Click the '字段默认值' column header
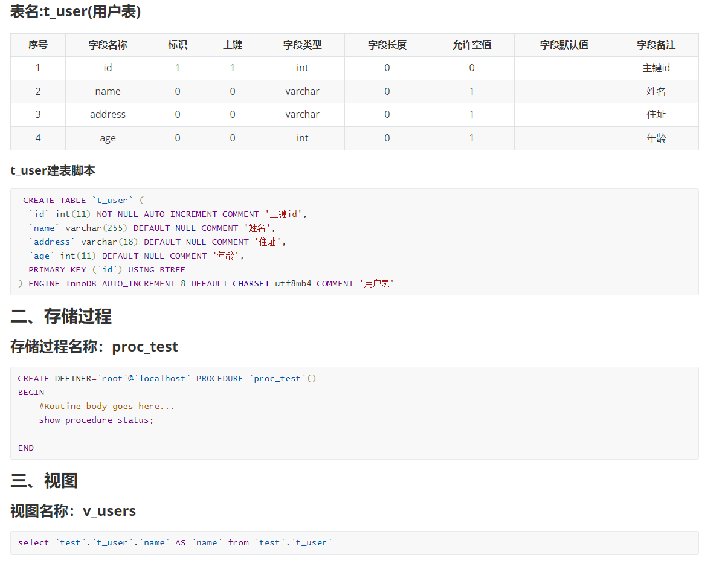Image resolution: width=728 pixels, height=566 pixels. (564, 45)
